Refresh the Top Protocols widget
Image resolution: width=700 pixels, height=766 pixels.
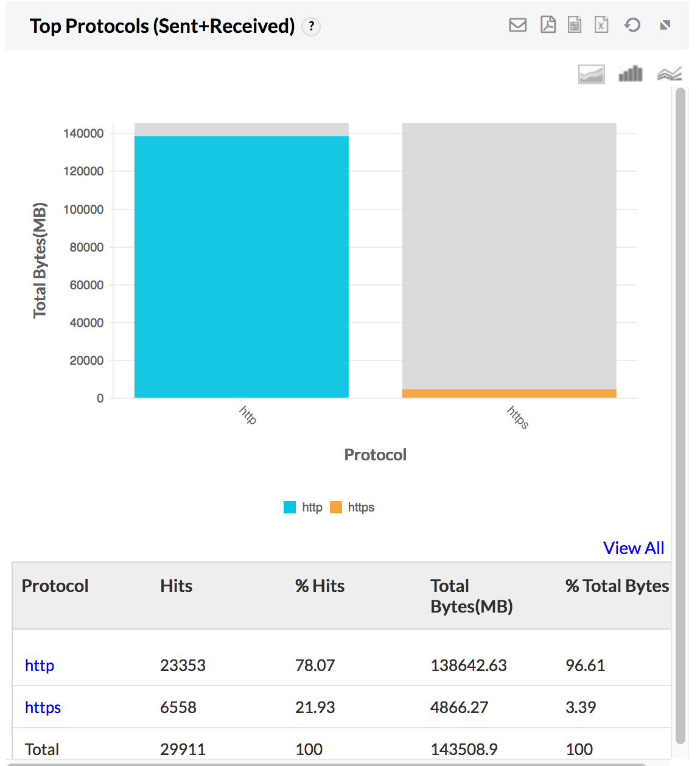(632, 25)
